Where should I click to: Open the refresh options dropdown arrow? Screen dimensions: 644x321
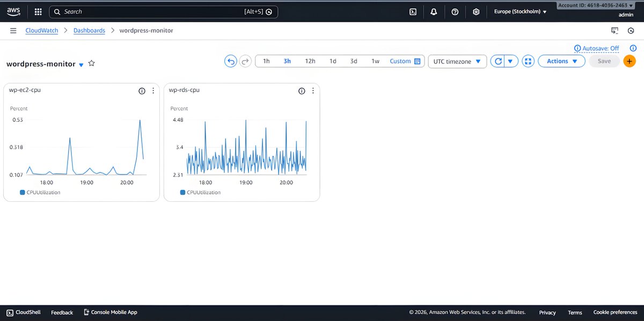(510, 61)
